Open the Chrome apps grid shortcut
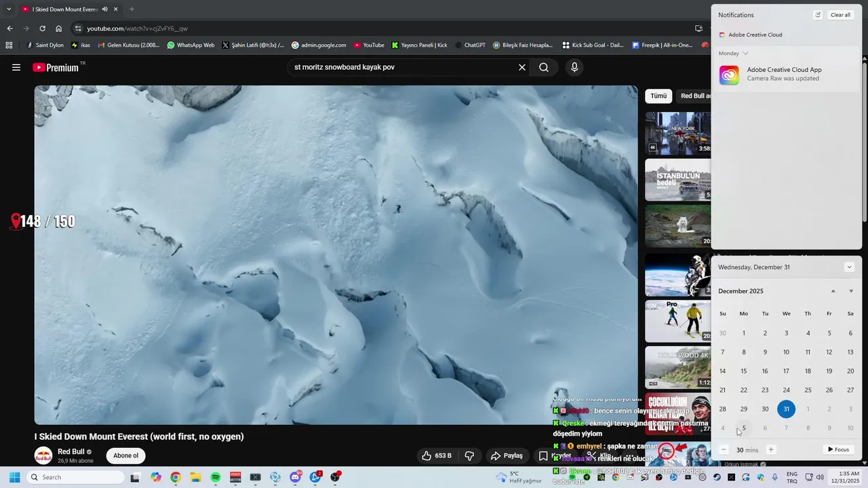 click(x=9, y=45)
